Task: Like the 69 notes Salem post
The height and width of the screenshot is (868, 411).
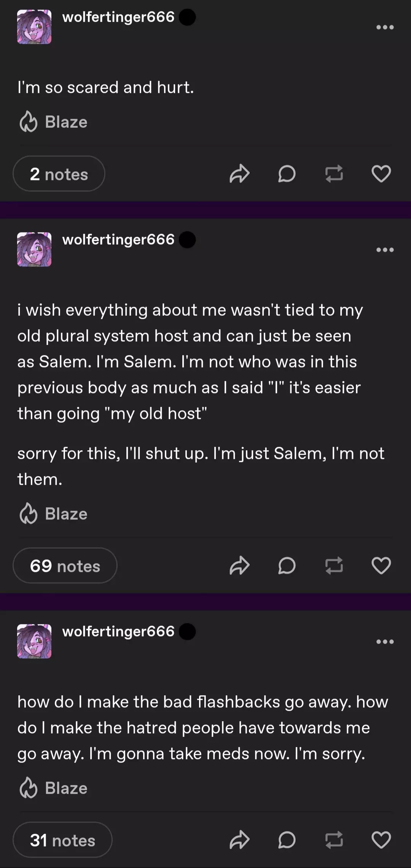Action: [381, 565]
